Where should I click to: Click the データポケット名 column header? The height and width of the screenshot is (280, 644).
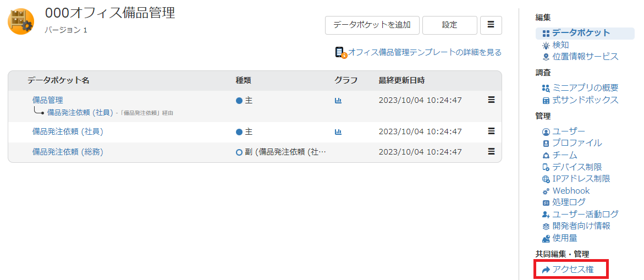pyautogui.click(x=58, y=80)
